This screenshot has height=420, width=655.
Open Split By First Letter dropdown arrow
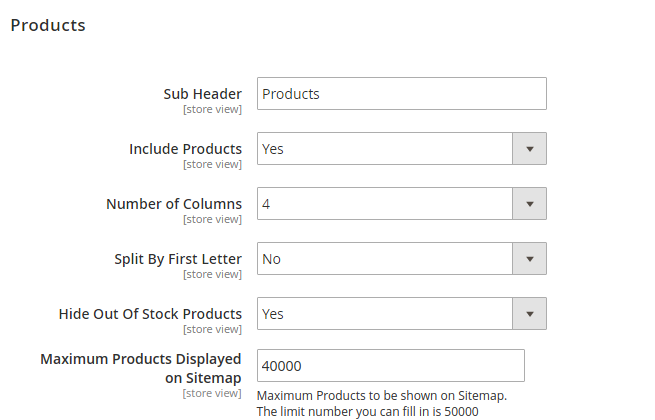tap(529, 259)
